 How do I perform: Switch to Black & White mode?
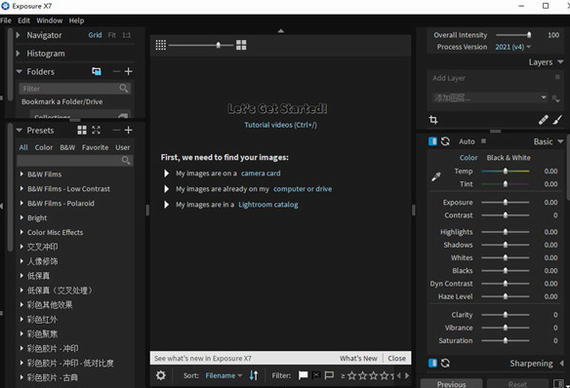coord(508,157)
